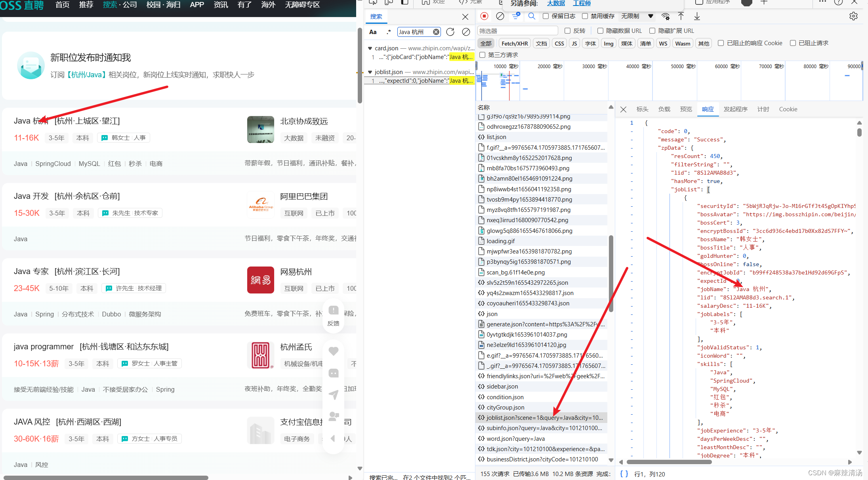
Task: Toggle match case Aa in search
Action: [x=373, y=32]
